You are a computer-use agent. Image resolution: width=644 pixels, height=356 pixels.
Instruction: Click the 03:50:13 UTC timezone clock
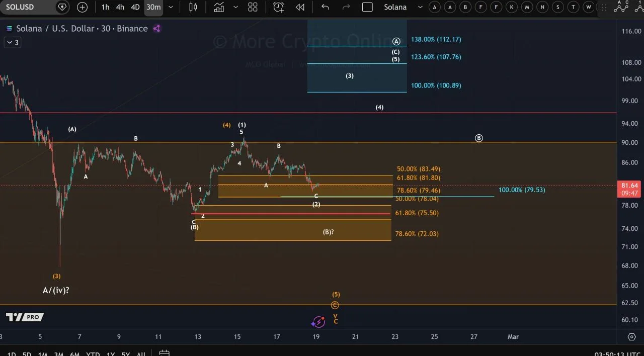[x=616, y=354]
